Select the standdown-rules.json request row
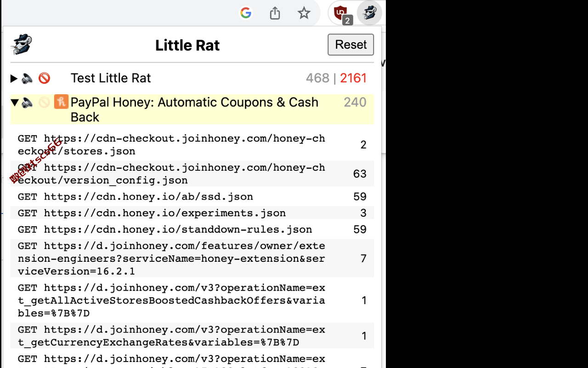This screenshot has width=588, height=368. 192,230
